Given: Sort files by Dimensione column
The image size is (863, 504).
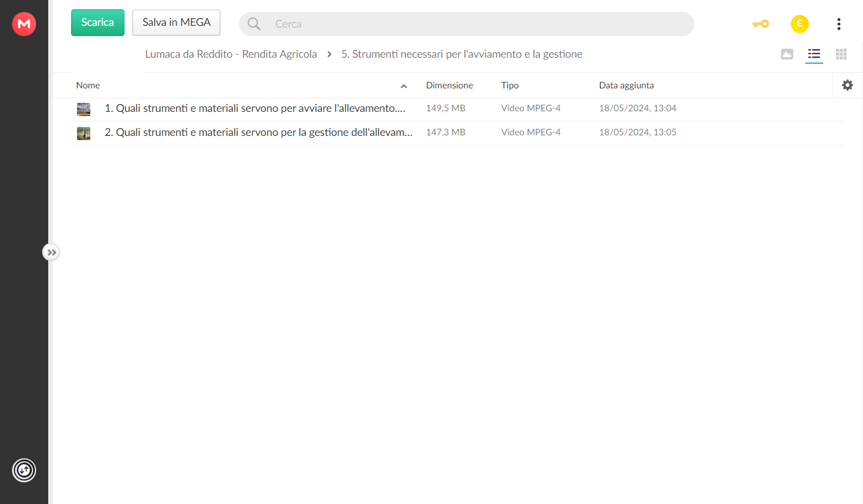Looking at the screenshot, I should tap(450, 85).
